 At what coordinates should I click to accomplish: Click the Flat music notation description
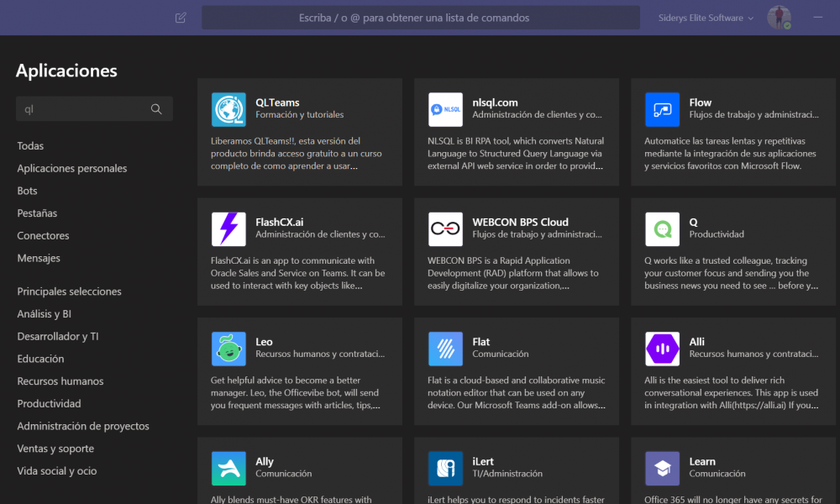(517, 392)
